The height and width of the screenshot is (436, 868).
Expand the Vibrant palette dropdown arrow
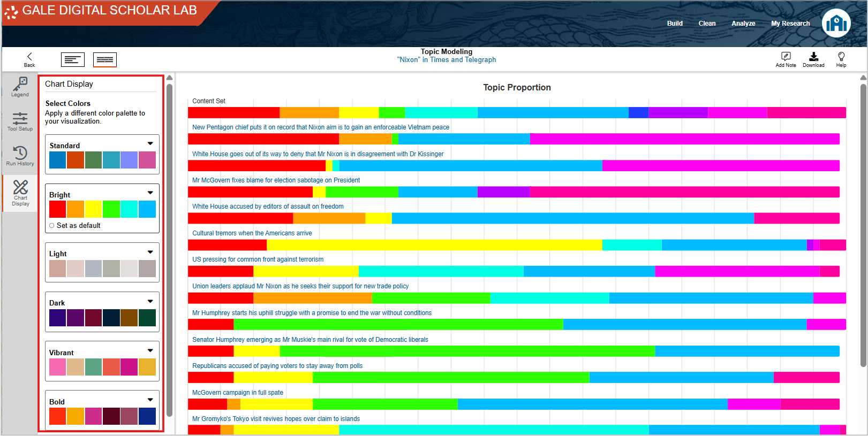[x=150, y=350]
